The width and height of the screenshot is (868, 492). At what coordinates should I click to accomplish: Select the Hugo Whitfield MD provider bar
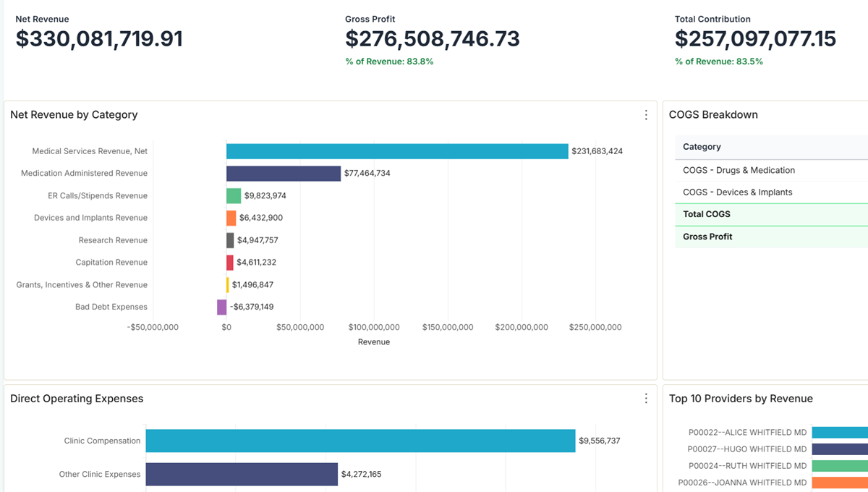840,449
